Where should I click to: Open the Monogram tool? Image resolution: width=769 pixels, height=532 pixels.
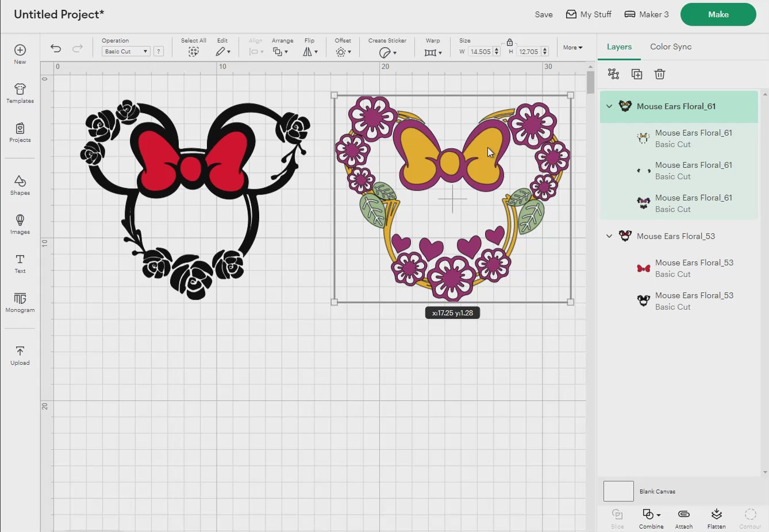pos(20,302)
